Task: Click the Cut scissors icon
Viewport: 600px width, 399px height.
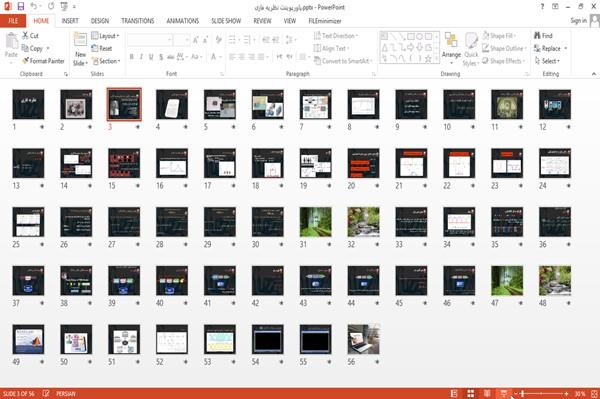Action: 25,35
